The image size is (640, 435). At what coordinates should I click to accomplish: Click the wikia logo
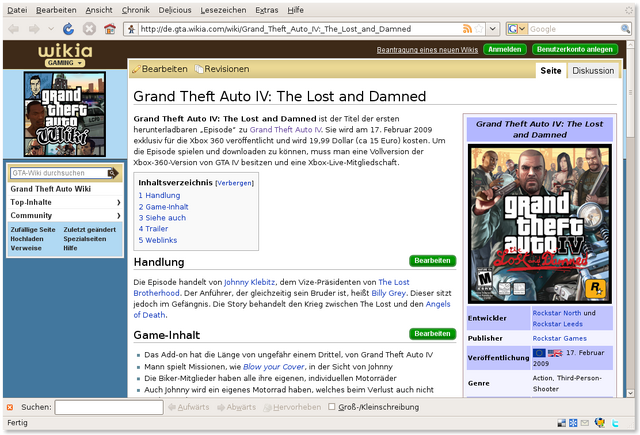pos(65,51)
